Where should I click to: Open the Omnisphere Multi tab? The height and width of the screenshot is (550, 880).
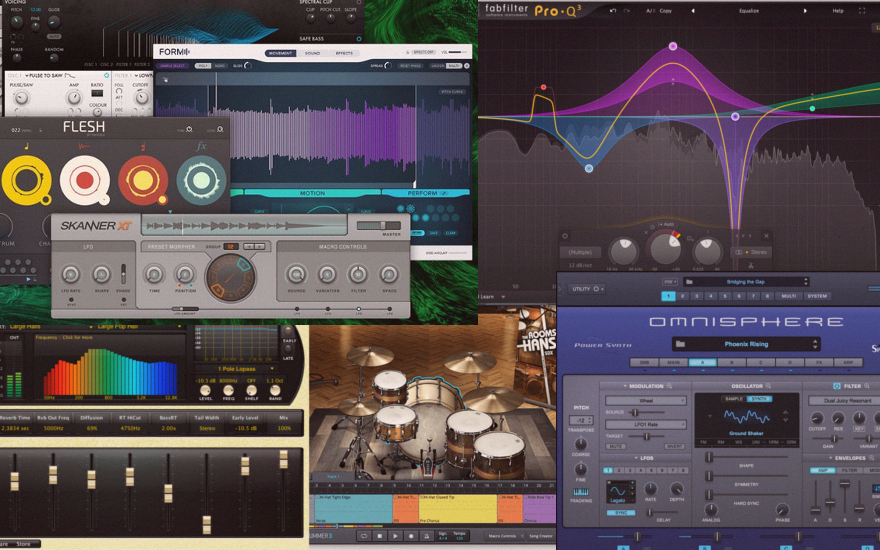(x=789, y=296)
